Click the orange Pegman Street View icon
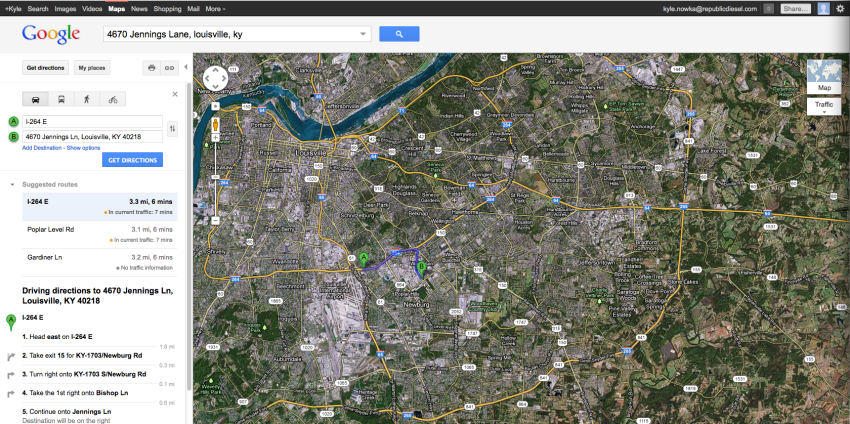Viewport: 850px width, 424px height. coord(215,125)
